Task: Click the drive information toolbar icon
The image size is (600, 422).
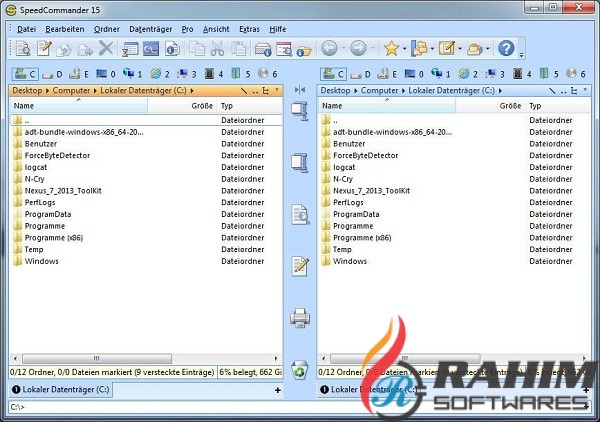Action: 263,49
